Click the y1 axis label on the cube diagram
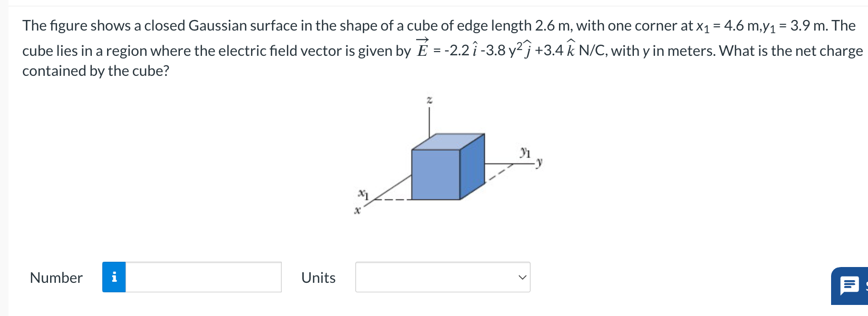 point(524,152)
